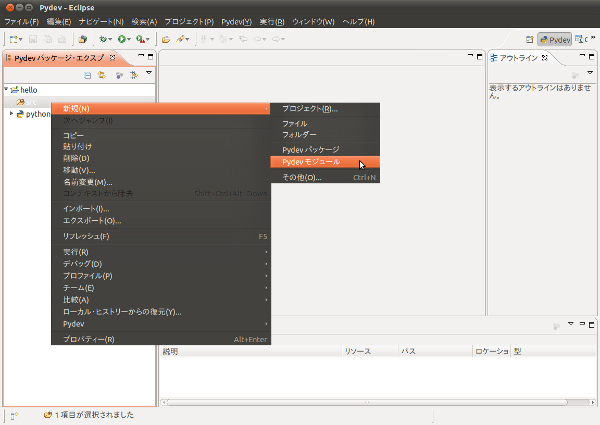Screen dimensions: 600x425
Task: Minimize the editor area
Action: pyautogui.click(x=470, y=56)
